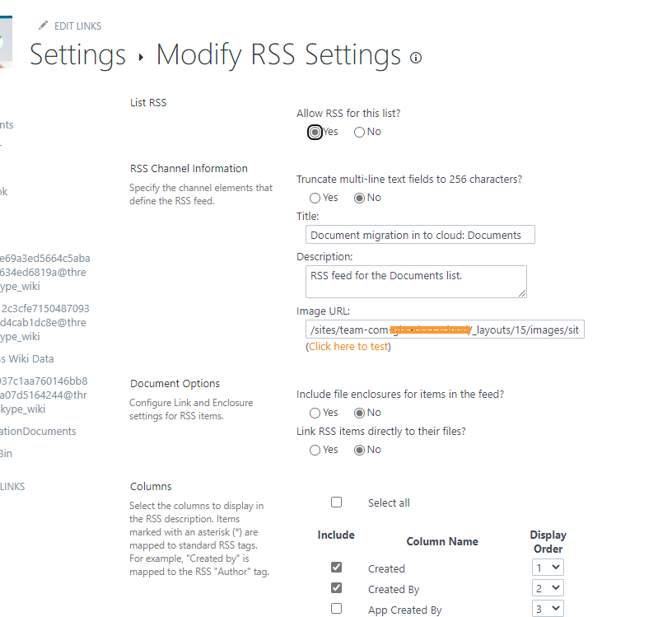Click the Include table header
Screen dimensions: 672x617
pos(336,535)
